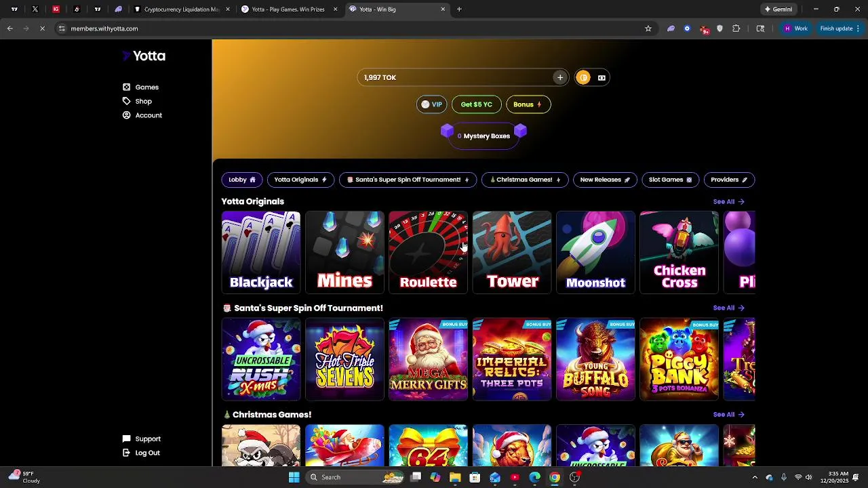Open the Yotta logo home link

[144, 56]
